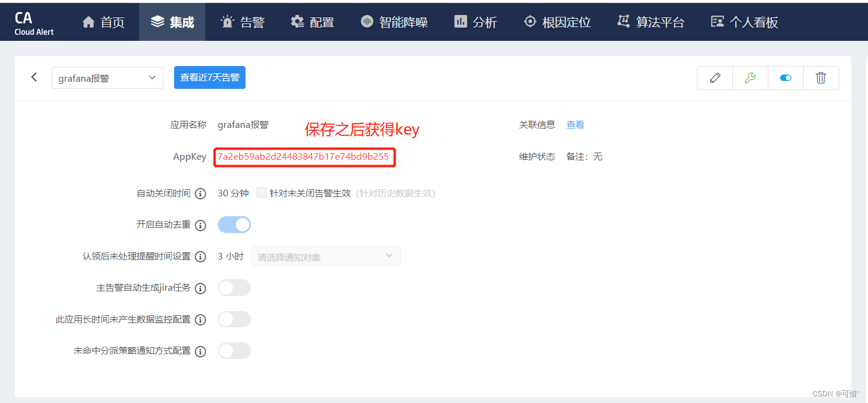Expand the grafana报警 application dropdown
Image resolution: width=868 pixels, height=403 pixels.
(107, 78)
